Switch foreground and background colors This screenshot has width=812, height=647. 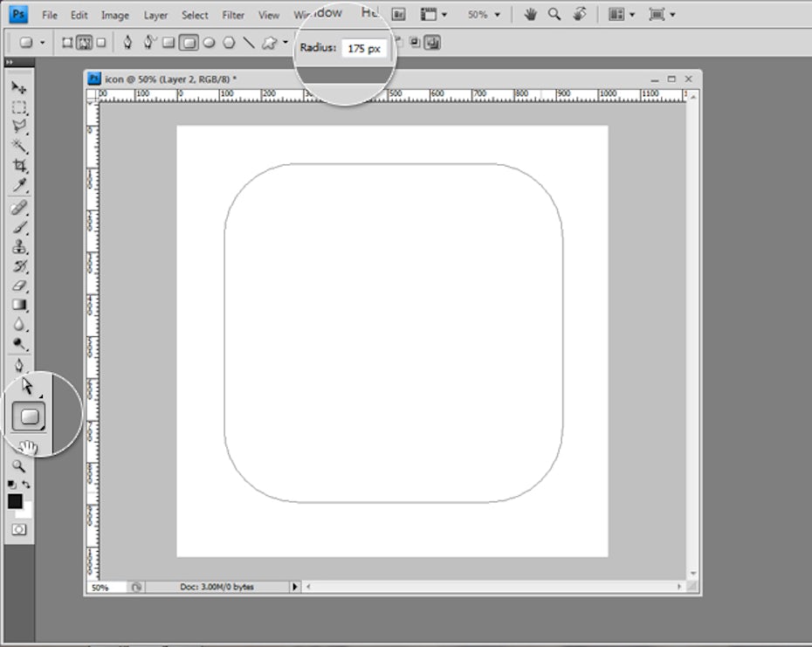coord(27,484)
